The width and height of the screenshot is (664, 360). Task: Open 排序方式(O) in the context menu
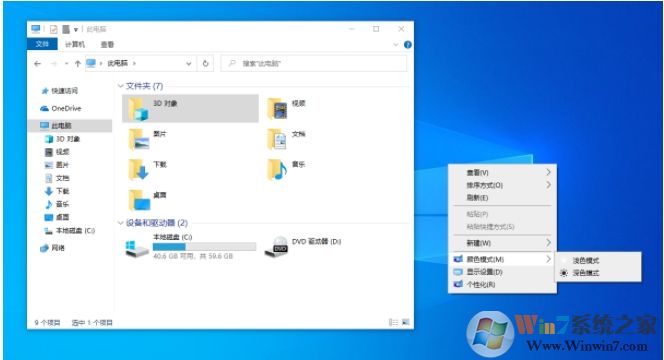point(502,185)
